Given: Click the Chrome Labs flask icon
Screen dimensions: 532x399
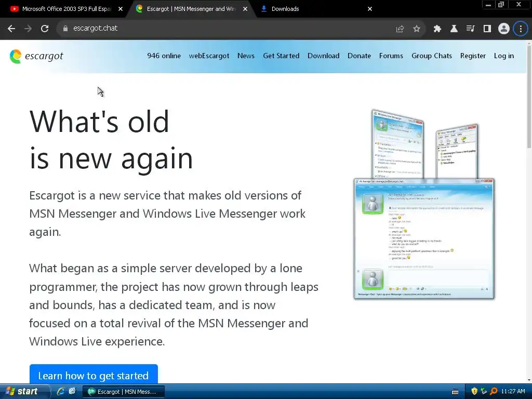Looking at the screenshot, I should click(454, 29).
